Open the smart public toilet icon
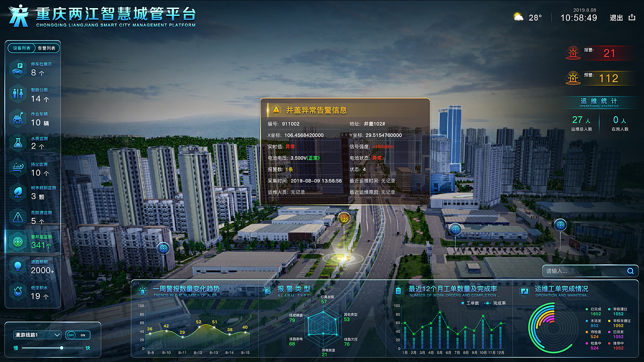This screenshot has width=644, height=362. [x=18, y=94]
